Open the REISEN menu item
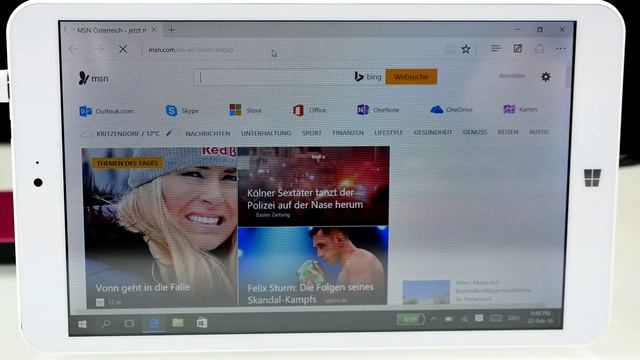The width and height of the screenshot is (640, 360). click(508, 132)
